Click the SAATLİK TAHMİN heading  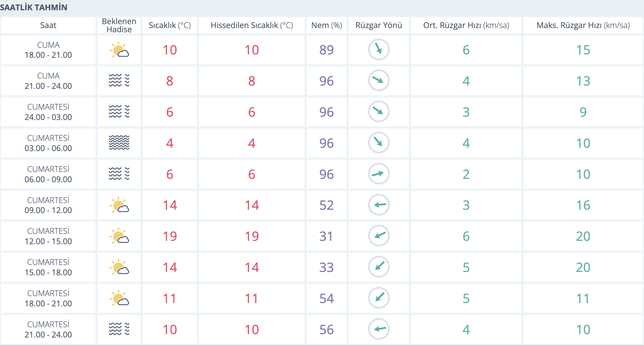(x=34, y=7)
